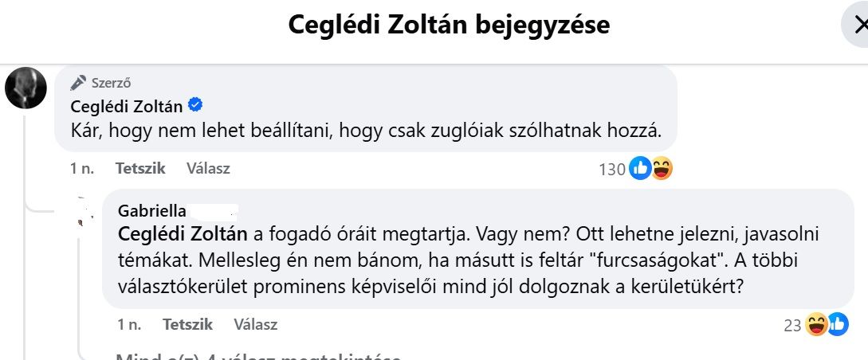Click the timestamp under Ceglédi Zoltán's comment
The width and height of the screenshot is (868, 360).
pyautogui.click(x=81, y=169)
